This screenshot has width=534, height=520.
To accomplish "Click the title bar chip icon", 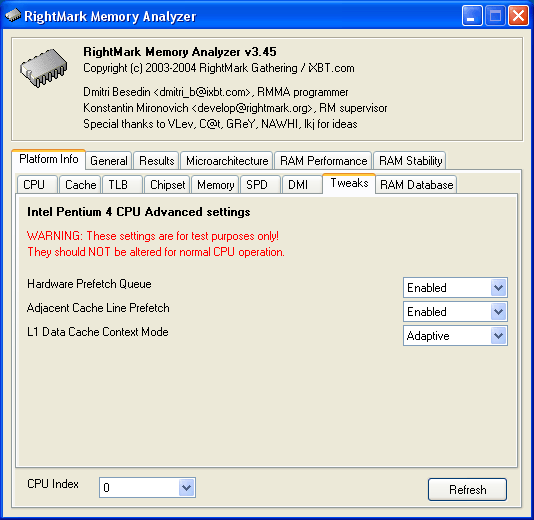I will (x=13, y=15).
